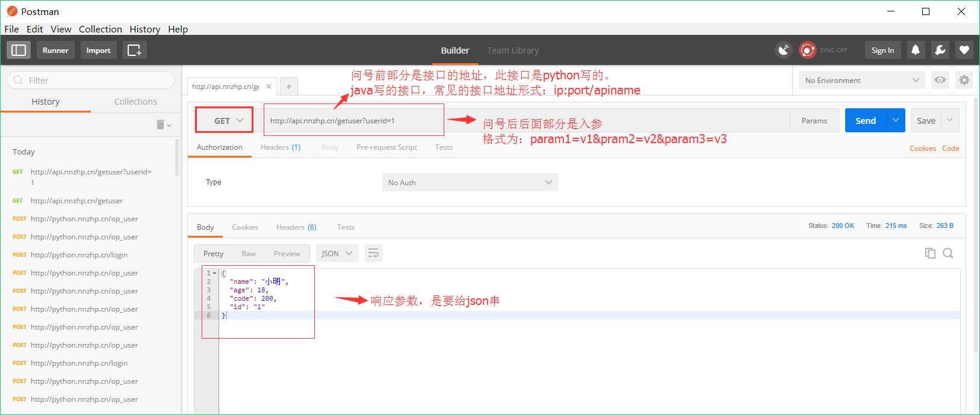This screenshot has height=415, width=980.
Task: Switch response view to Raw
Action: point(249,254)
